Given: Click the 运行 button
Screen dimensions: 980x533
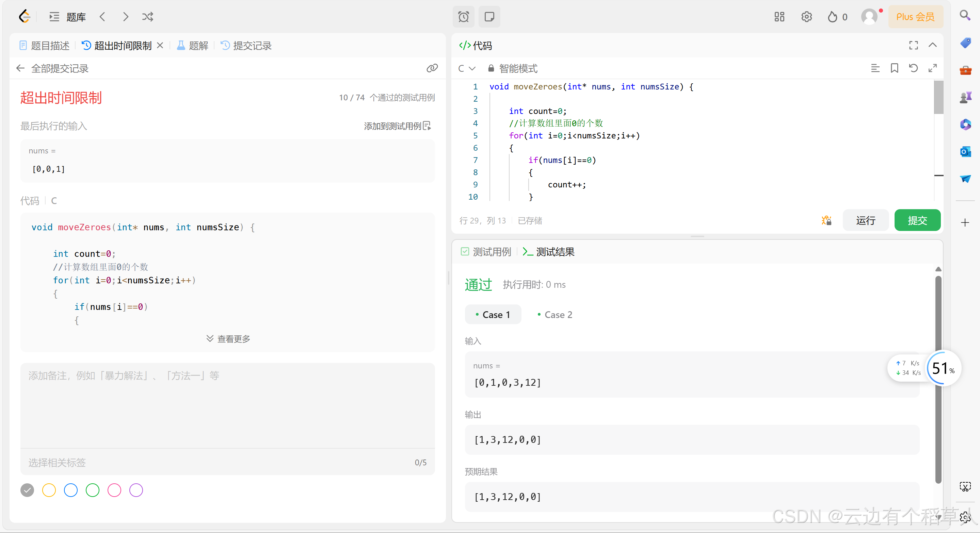Looking at the screenshot, I should (866, 220).
